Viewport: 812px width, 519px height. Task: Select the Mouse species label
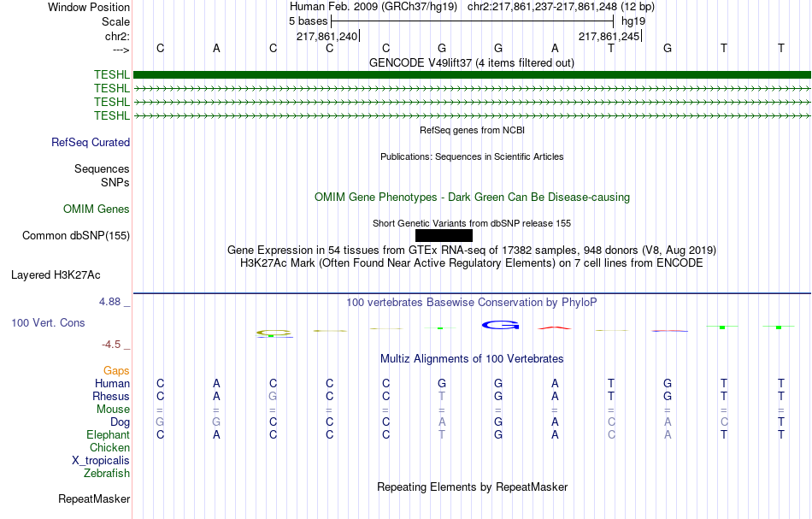[113, 410]
